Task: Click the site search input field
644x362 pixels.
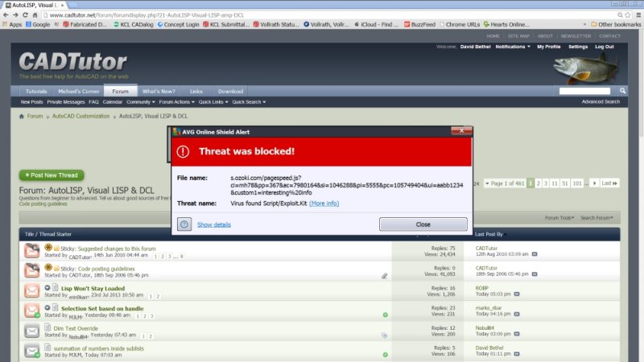Action: coord(584,91)
